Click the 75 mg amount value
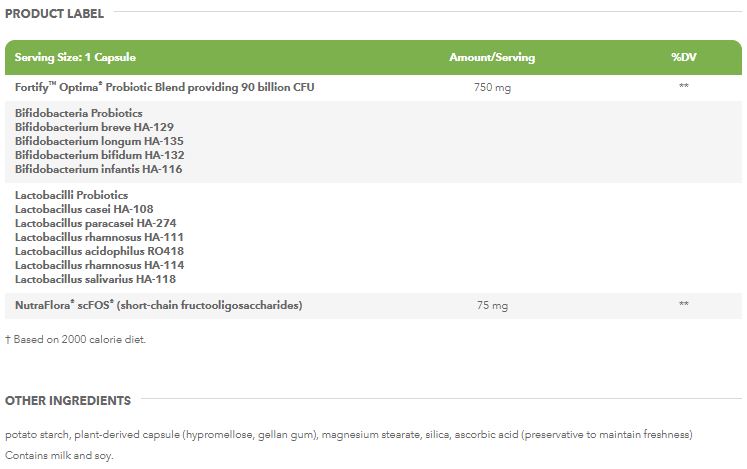The width and height of the screenshot is (747, 469). pyautogui.click(x=492, y=305)
